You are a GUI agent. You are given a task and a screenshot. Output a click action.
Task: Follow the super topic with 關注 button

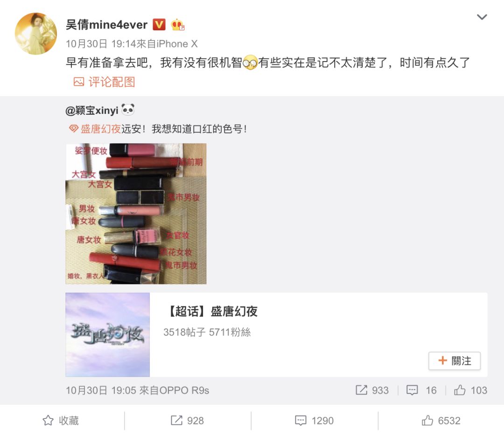[x=455, y=361]
